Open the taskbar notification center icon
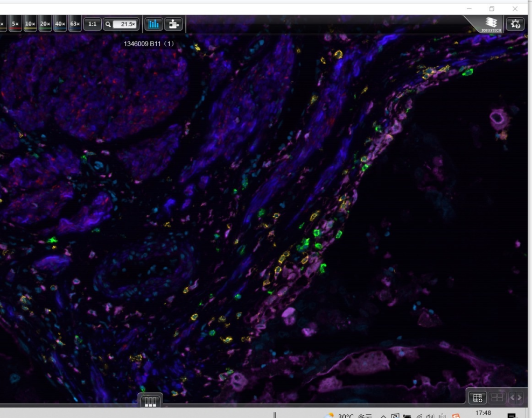 tap(512, 416)
